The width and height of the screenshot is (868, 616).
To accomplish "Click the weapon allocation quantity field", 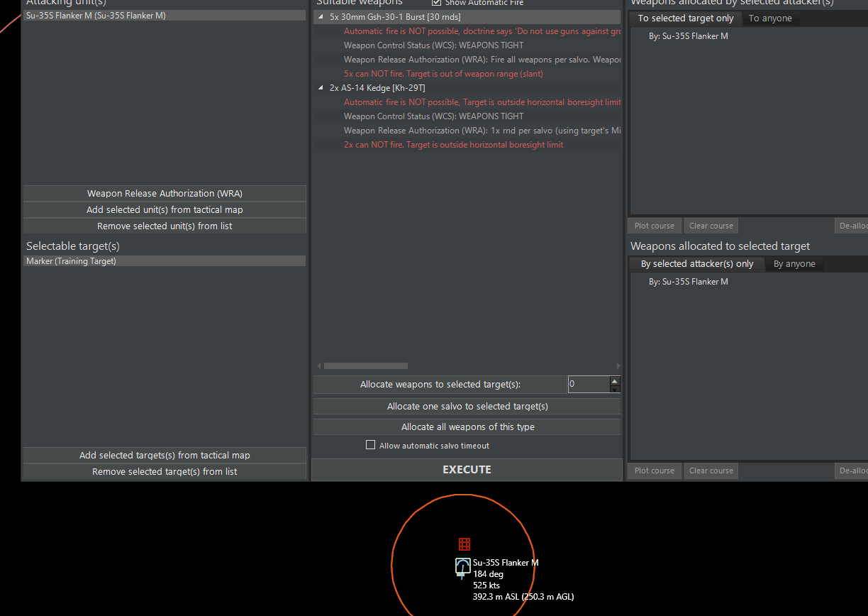I will pyautogui.click(x=589, y=384).
